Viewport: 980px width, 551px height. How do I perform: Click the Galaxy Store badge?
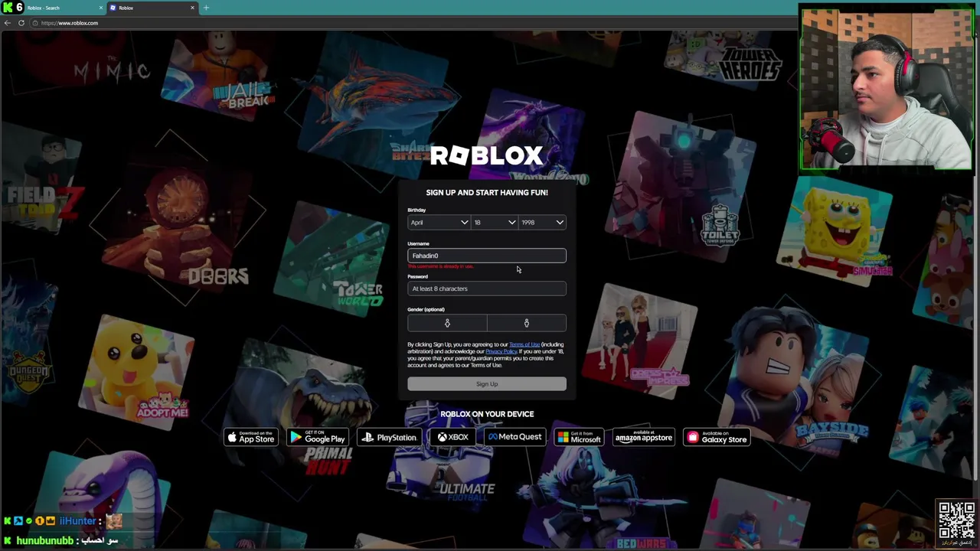(x=717, y=437)
